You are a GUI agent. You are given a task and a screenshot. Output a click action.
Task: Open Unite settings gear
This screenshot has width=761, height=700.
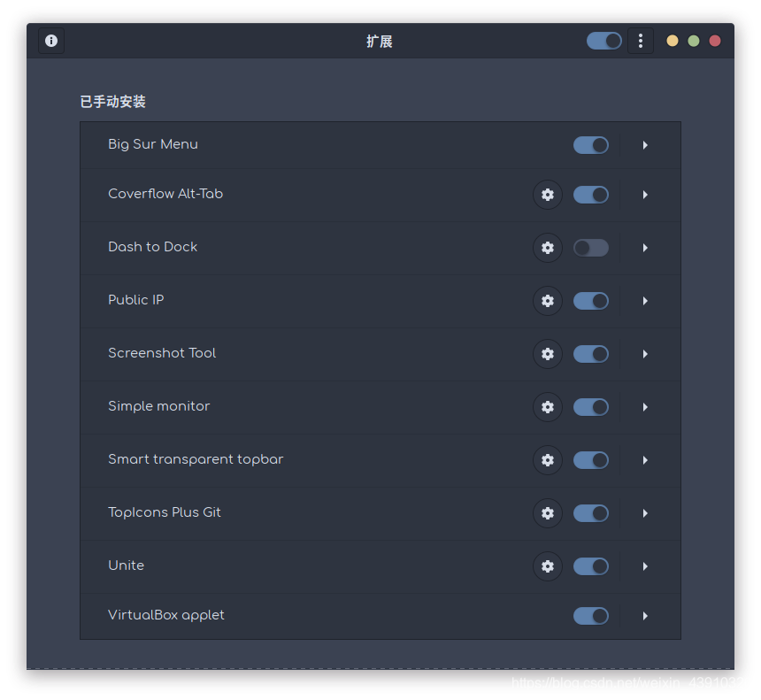pos(548,566)
